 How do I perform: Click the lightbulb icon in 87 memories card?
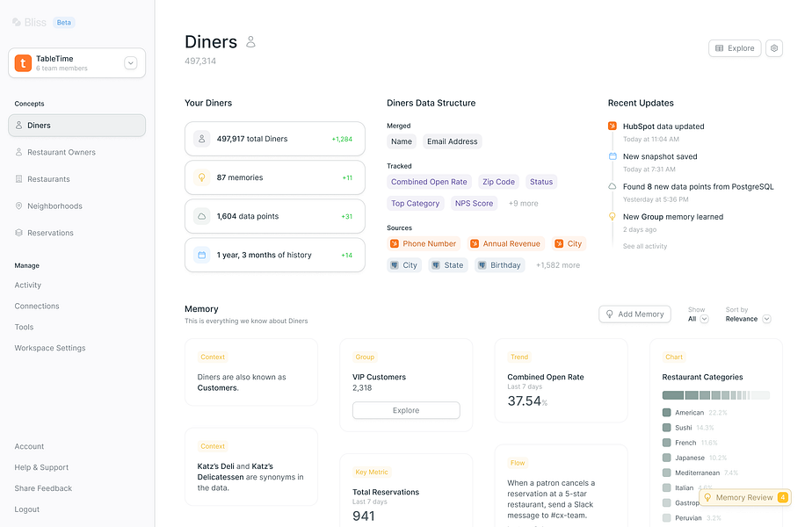coord(202,177)
